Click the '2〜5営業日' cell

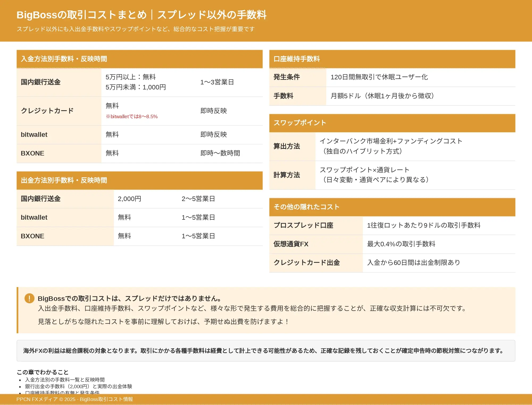pyautogui.click(x=220, y=199)
